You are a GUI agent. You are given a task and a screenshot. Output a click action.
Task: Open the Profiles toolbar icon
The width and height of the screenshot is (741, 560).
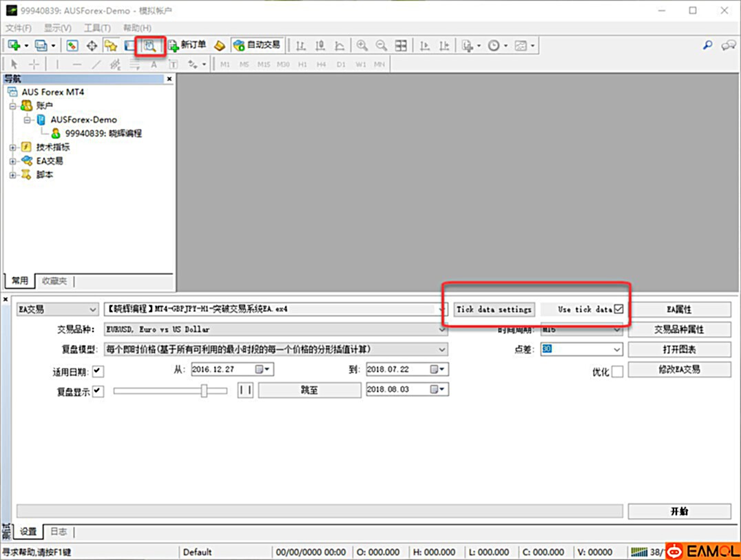pos(41,45)
